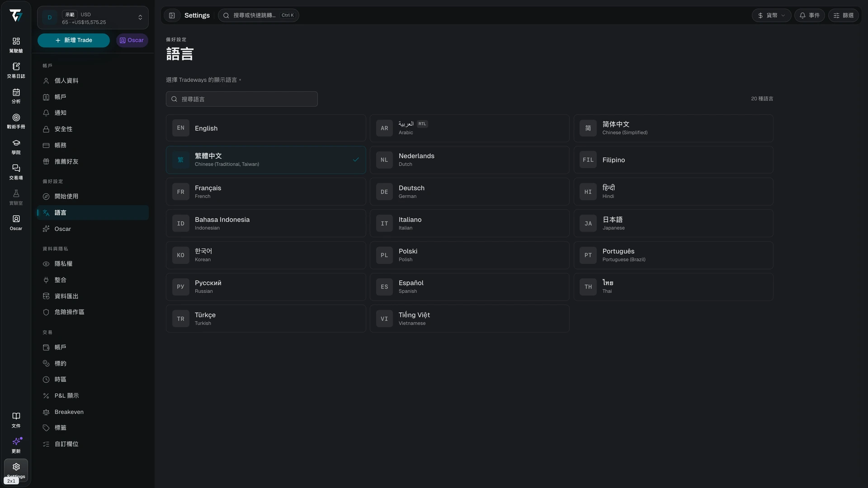Open 推薦好友 referral page
The height and width of the screenshot is (488, 868).
(x=93, y=162)
